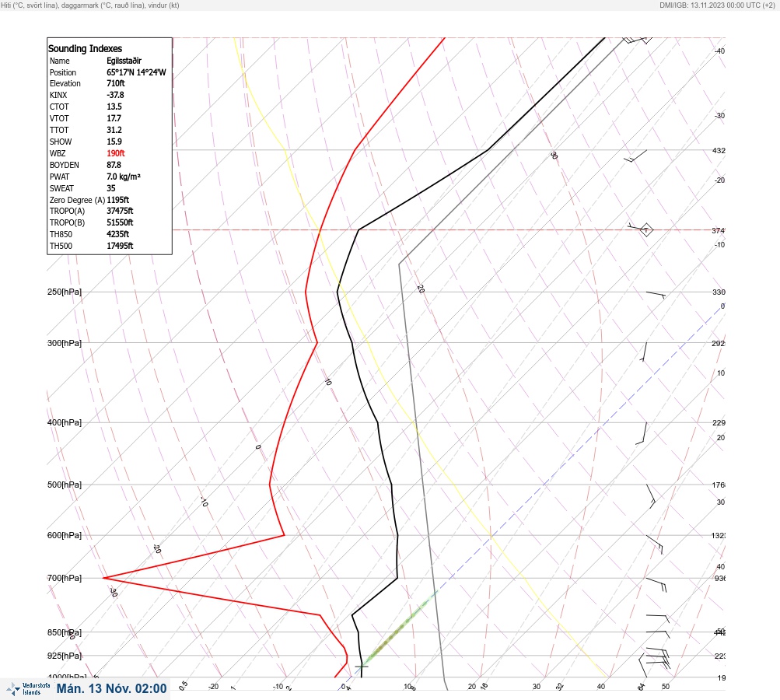This screenshot has width=780, height=700.
Task: Select the wind barb at the 600 hPa level
Action: (655, 544)
